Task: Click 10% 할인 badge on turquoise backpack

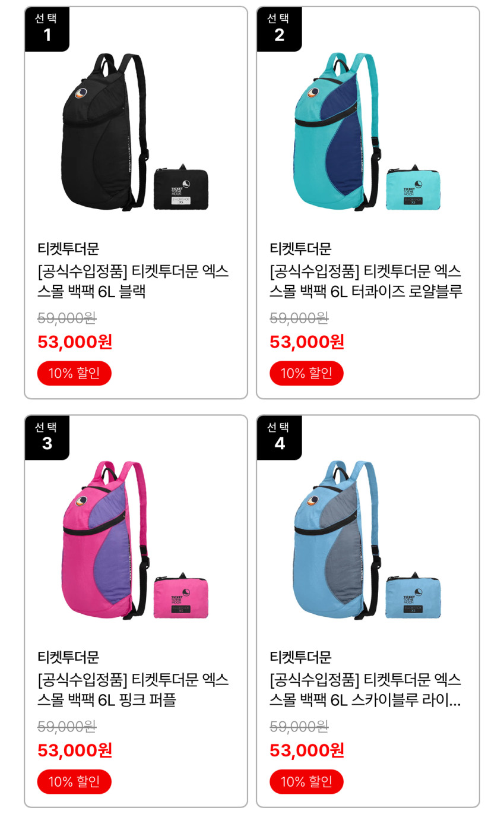Action: (x=306, y=373)
